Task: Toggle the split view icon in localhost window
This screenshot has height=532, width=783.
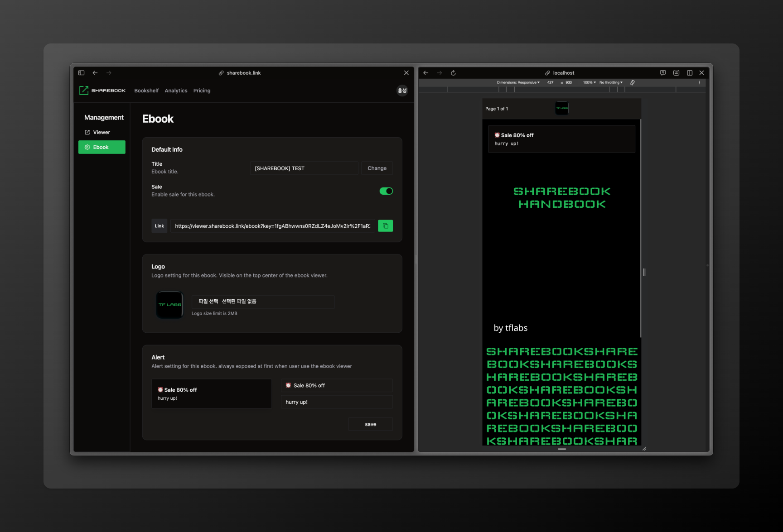Action: 690,73
